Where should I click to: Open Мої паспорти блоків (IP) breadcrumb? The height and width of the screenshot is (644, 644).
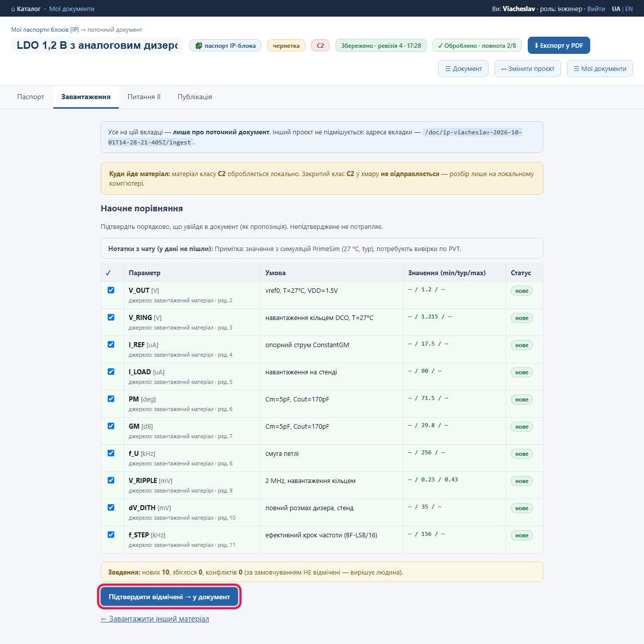point(45,30)
